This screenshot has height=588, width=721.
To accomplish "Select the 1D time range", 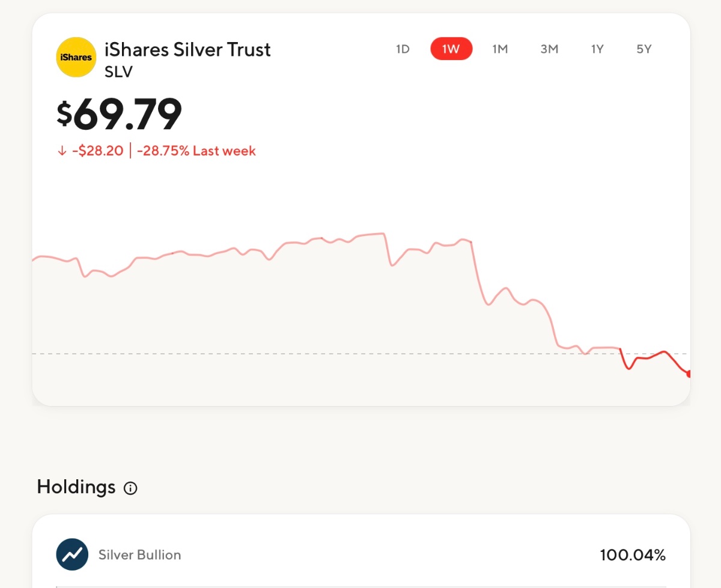I will tap(403, 49).
